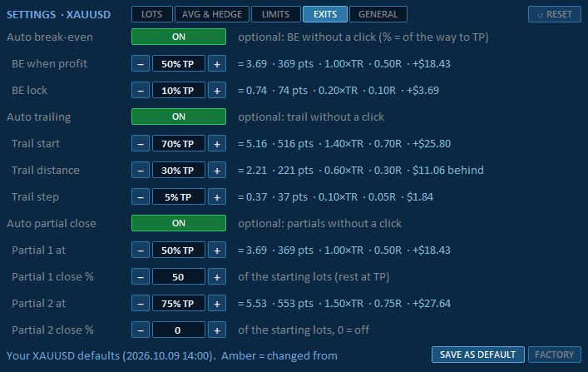
Task: Click Trail step 5% TP field
Action: point(179,196)
